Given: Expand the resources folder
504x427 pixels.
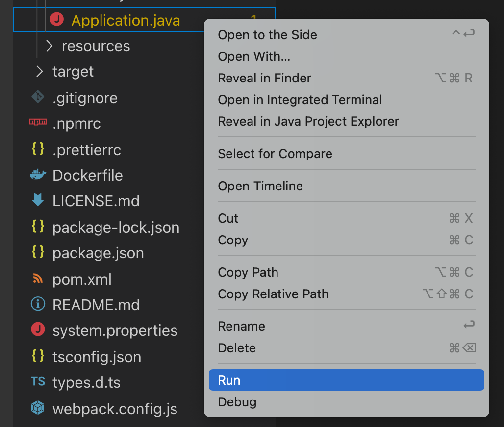Looking at the screenshot, I should [48, 46].
